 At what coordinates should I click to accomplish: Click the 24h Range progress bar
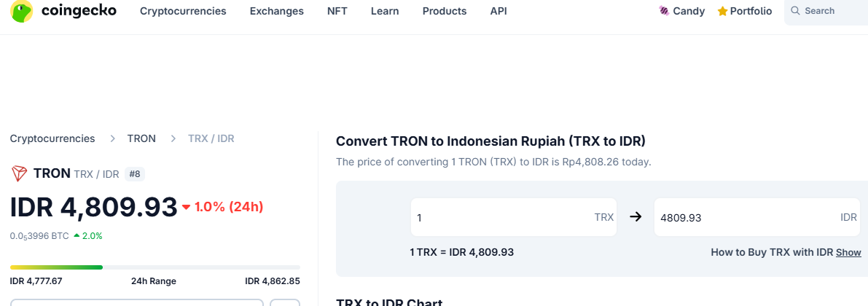click(155, 267)
